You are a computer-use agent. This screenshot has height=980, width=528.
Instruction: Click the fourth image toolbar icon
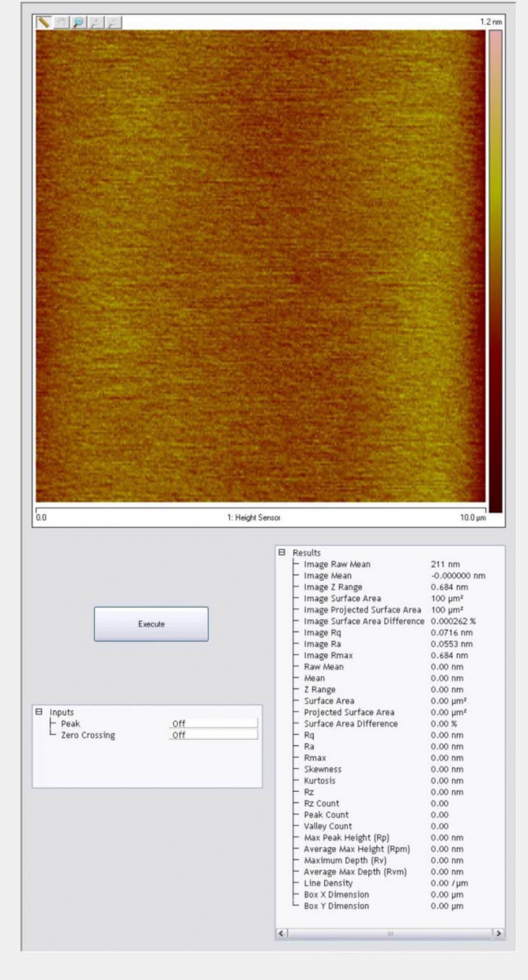(97, 22)
